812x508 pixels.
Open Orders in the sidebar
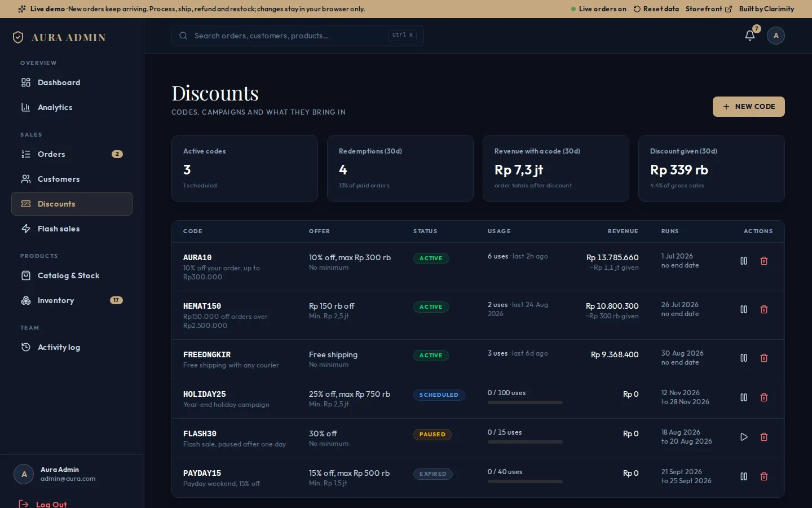72,154
